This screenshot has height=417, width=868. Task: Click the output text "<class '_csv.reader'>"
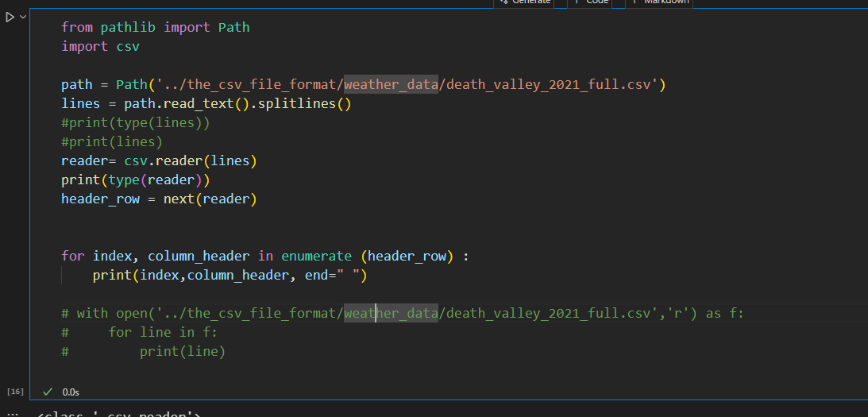pyautogui.click(x=120, y=415)
